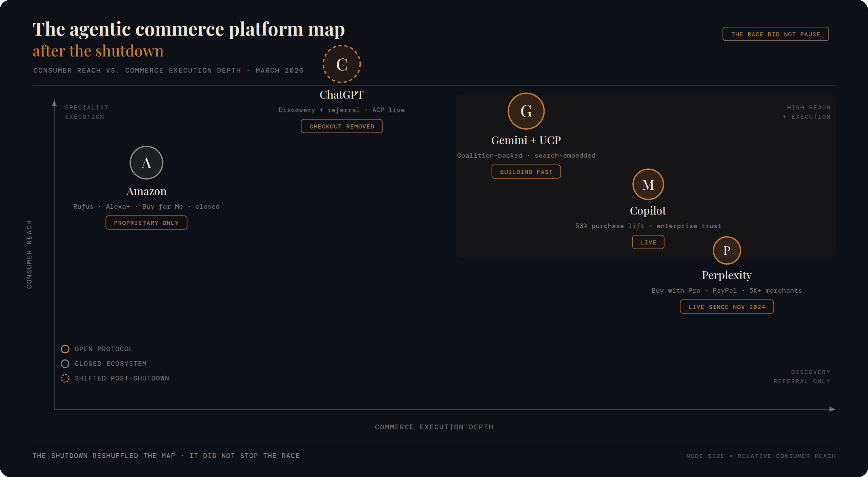
Task: Click the Consumer Reach axis arrowhead
Action: (x=54, y=103)
